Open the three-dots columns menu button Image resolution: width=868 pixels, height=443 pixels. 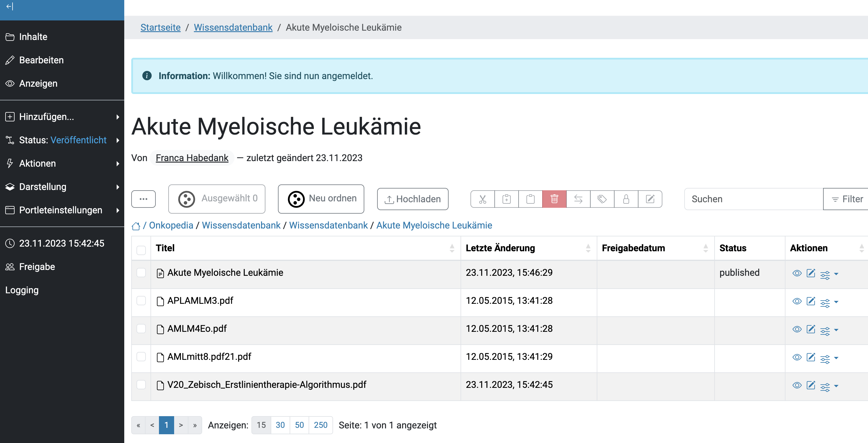click(143, 199)
